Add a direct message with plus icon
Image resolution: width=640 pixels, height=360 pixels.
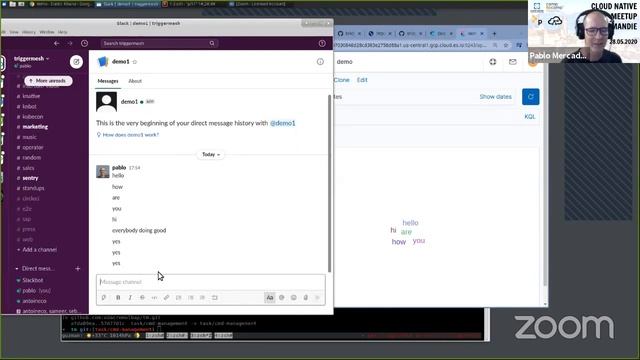pos(78,269)
